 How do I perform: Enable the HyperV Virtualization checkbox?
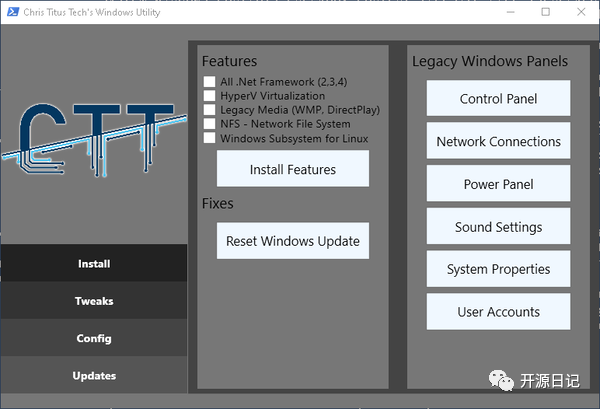pyautogui.click(x=209, y=96)
